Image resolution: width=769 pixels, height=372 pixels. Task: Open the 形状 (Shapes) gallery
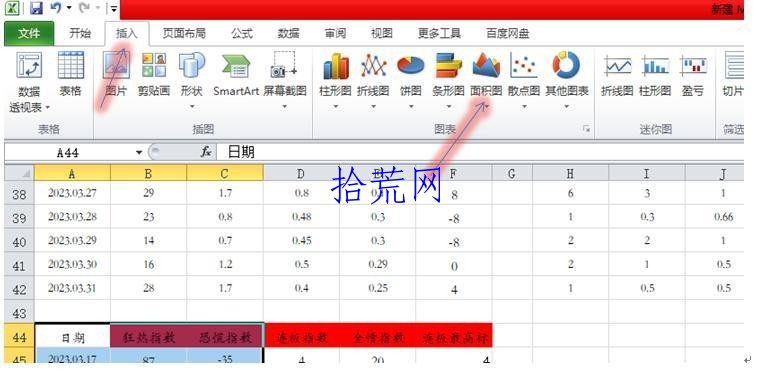pyautogui.click(x=191, y=81)
